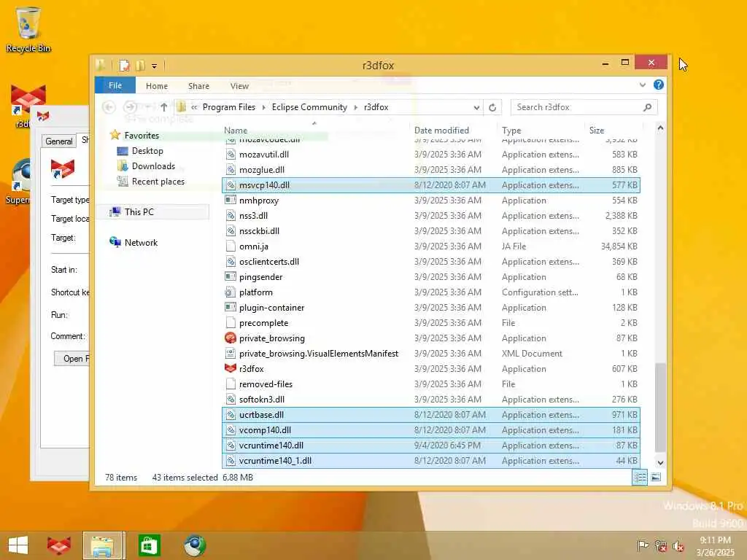Image resolution: width=747 pixels, height=560 pixels.
Task: Click the r3dfox application icon in list
Action: point(230,368)
